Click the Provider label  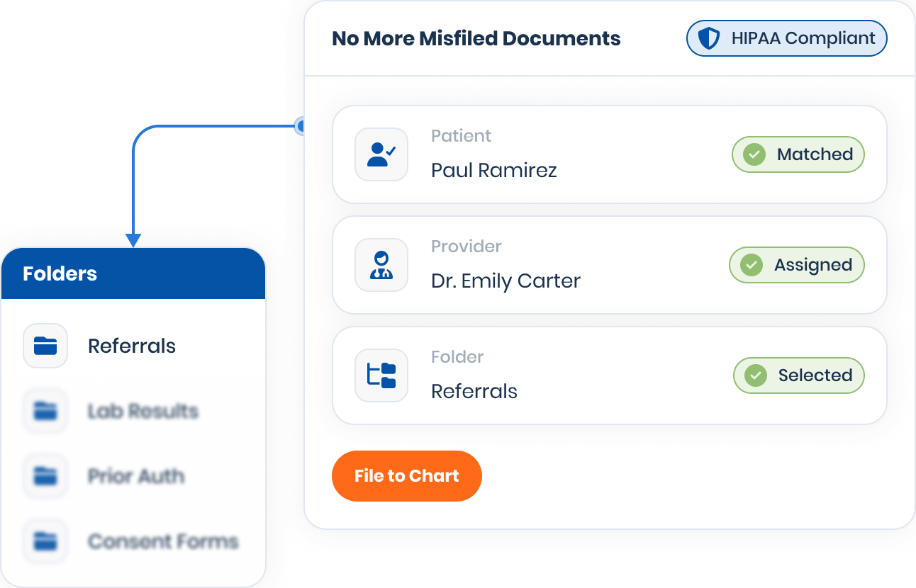tap(467, 247)
